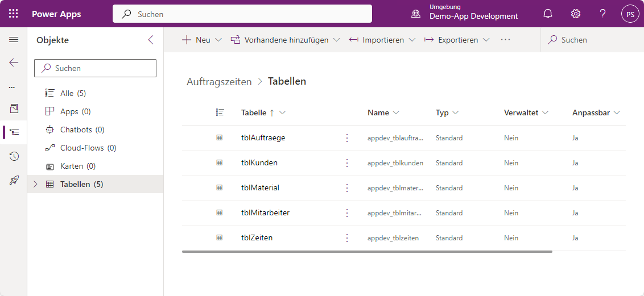Open the Exportieren dropdown menu
This screenshot has height=296, width=644.
click(x=457, y=40)
